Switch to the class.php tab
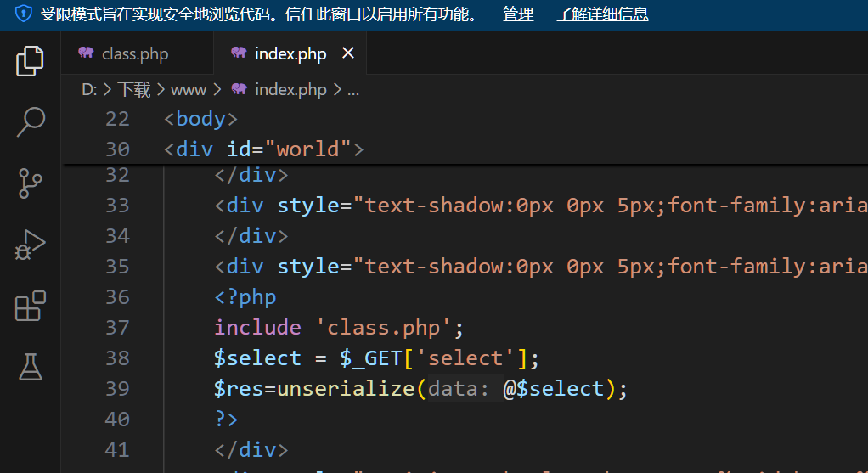The image size is (868, 473). tap(134, 54)
